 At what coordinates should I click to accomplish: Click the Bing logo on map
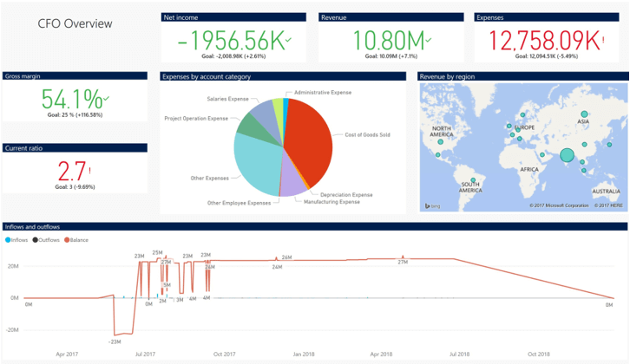click(x=433, y=206)
